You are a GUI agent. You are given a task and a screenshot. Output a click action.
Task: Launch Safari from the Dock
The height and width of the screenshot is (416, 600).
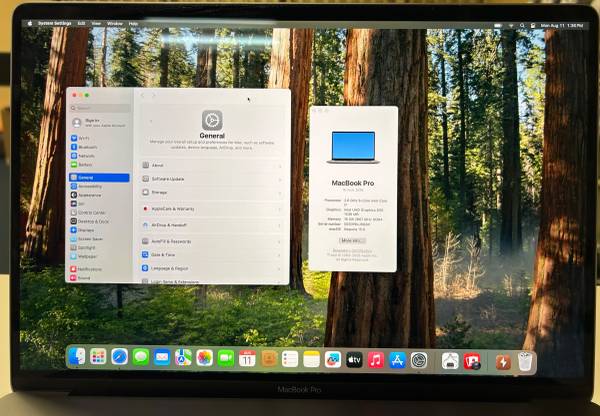[x=120, y=358]
